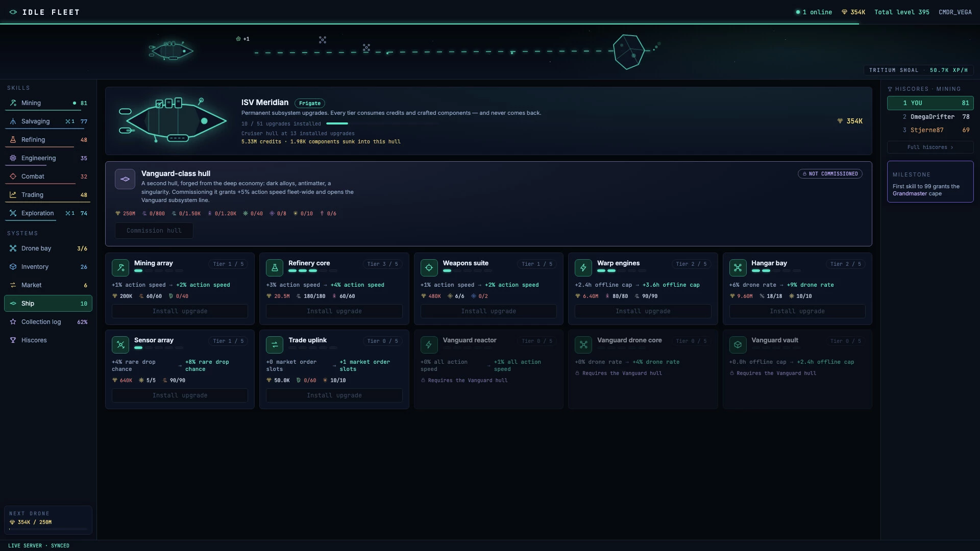Click the Idle Fleet logo icon
This screenshot has height=551, width=980.
tap(13, 12)
